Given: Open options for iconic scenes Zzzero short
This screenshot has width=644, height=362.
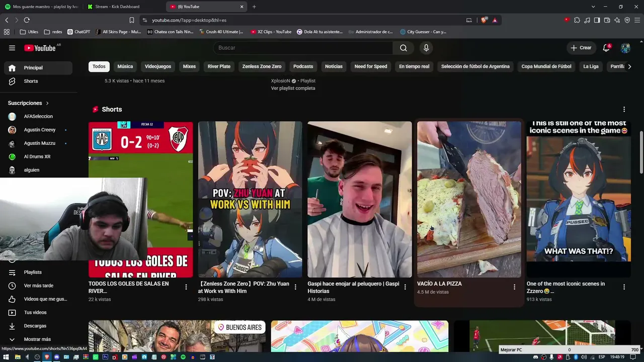Looking at the screenshot, I should pos(624,287).
